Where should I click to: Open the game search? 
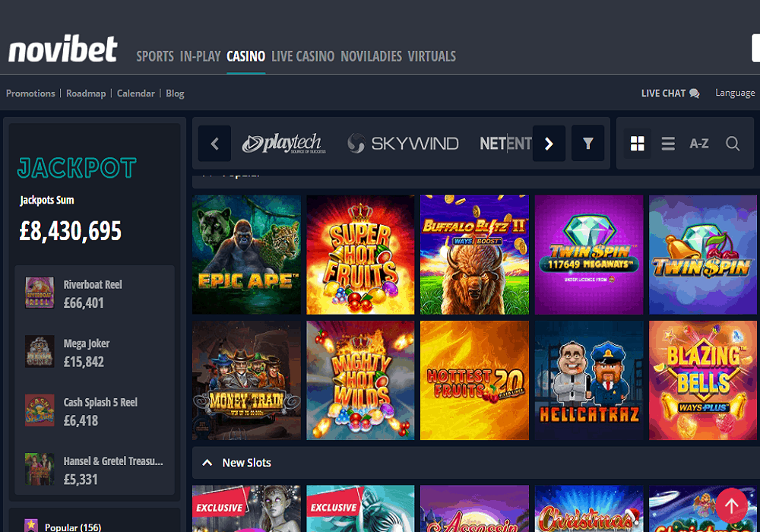click(733, 144)
